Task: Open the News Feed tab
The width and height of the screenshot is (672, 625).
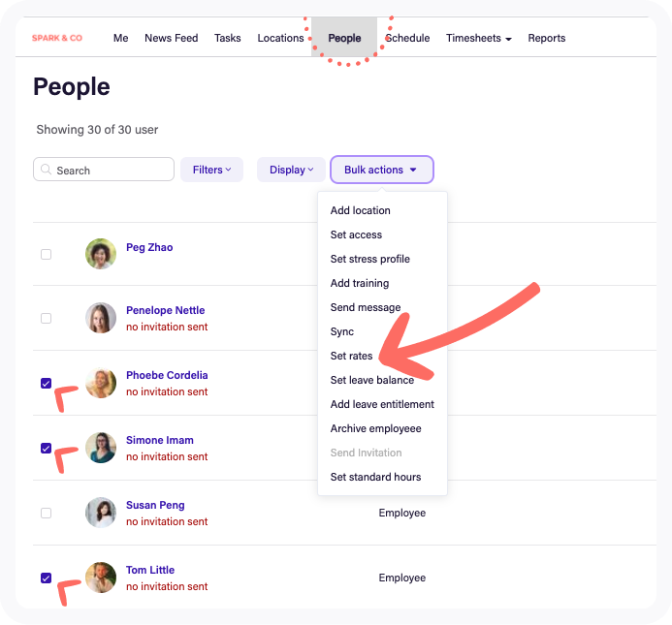Action: coord(172,38)
